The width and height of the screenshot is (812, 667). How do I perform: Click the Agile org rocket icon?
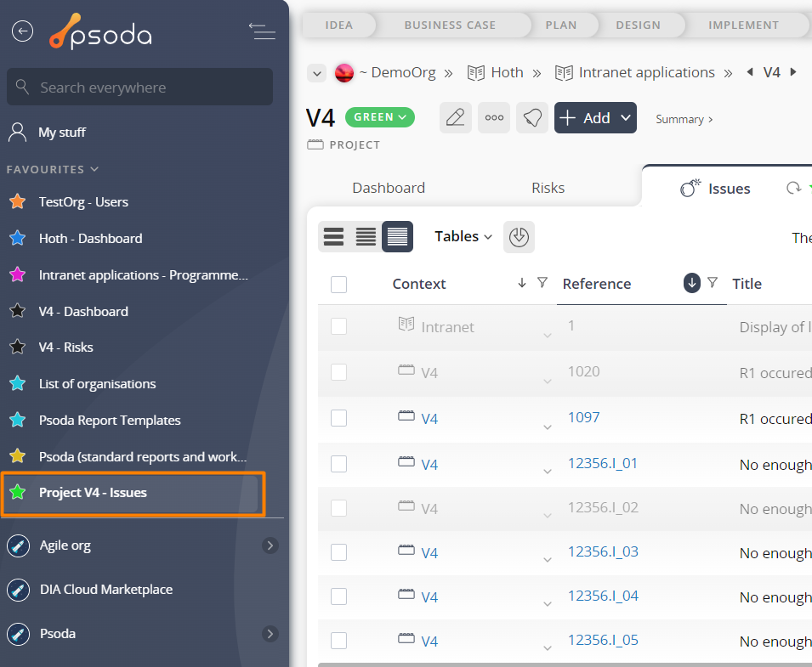coord(18,545)
